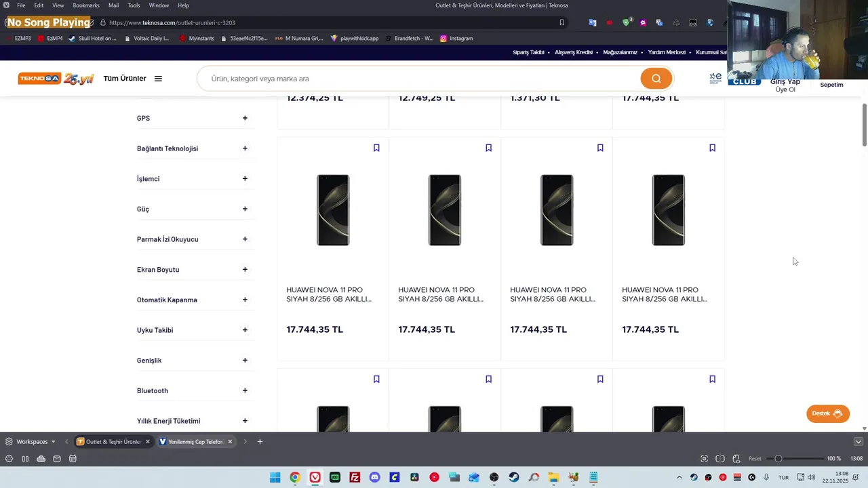Open the Edit menu
This screenshot has width=868, height=488.
point(39,5)
